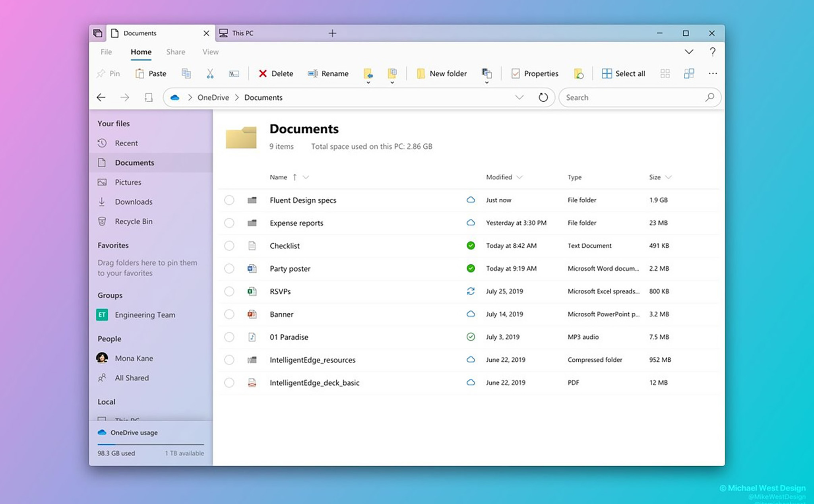Select the checkbox next to RSVPs

coord(229,291)
